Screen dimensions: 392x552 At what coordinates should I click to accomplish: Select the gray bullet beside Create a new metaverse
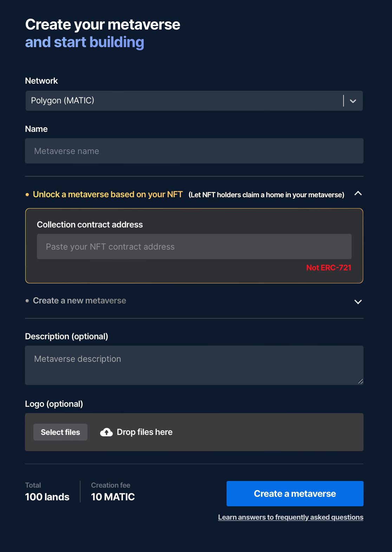click(x=27, y=301)
